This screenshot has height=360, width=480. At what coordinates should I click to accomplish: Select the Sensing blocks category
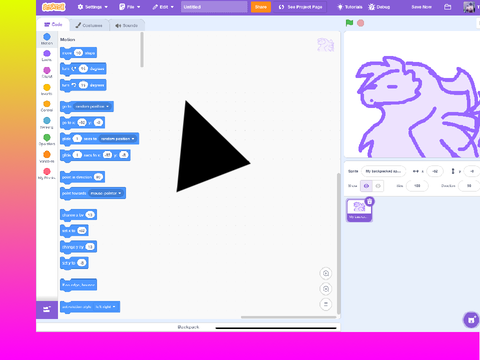coord(47,123)
